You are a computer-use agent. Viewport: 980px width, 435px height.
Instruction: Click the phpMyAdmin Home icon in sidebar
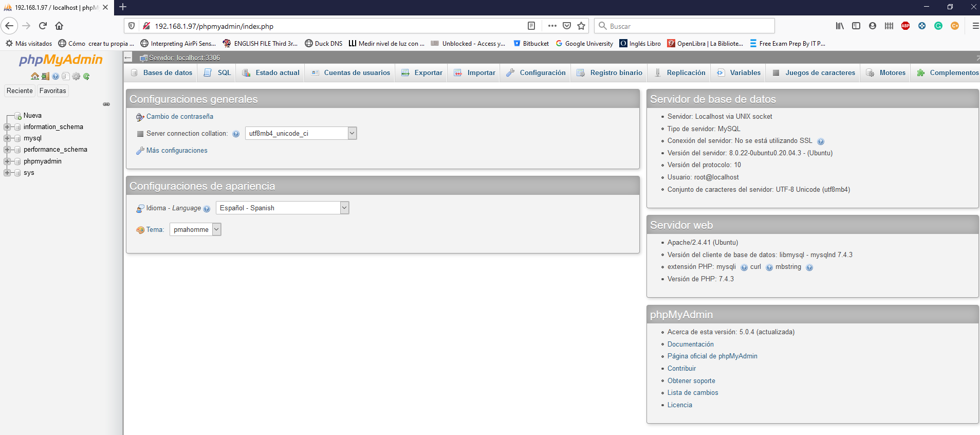point(35,76)
